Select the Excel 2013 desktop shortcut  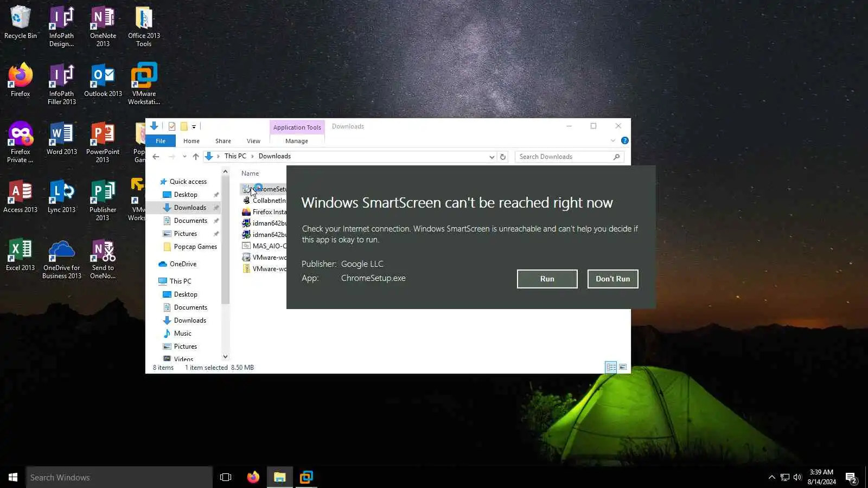21,254
